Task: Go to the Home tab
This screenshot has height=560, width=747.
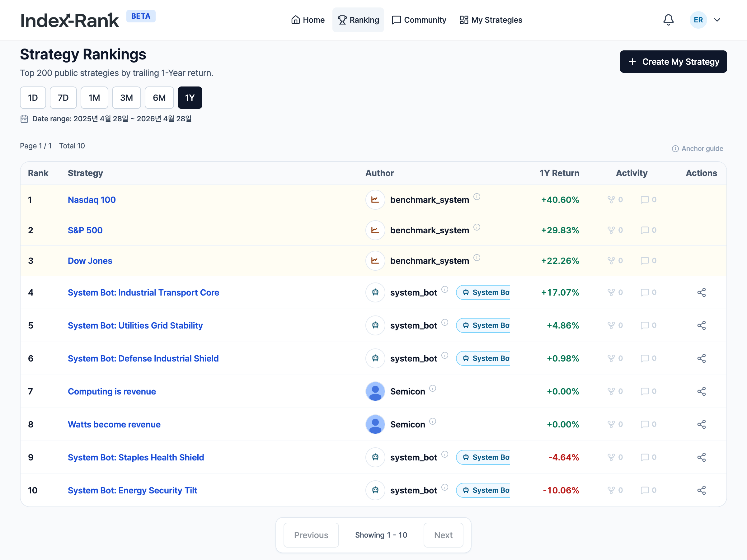Action: (308, 20)
